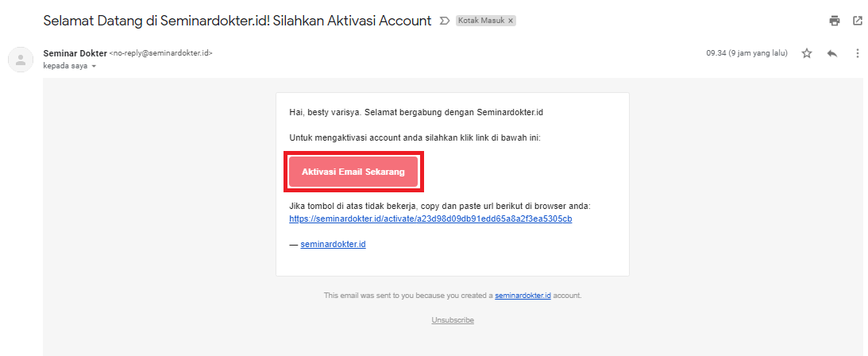This screenshot has height=356, width=868.
Task: Follow the seminardokter.id signature link
Action: click(x=333, y=245)
